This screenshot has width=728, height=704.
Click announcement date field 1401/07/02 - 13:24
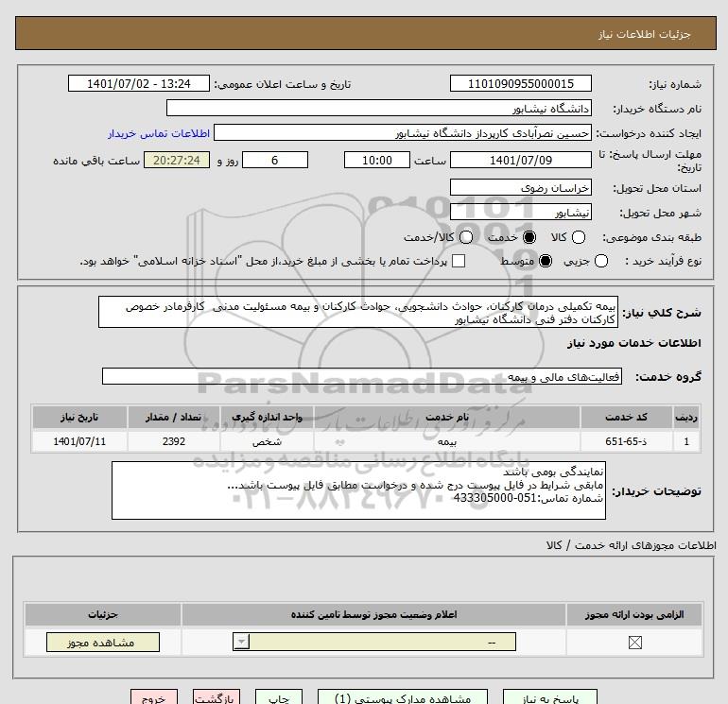point(138,83)
